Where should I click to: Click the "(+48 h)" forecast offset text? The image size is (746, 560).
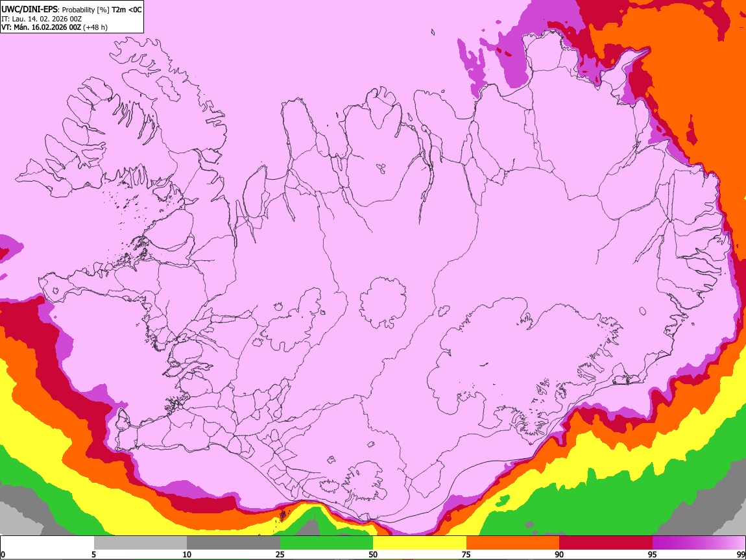point(95,27)
